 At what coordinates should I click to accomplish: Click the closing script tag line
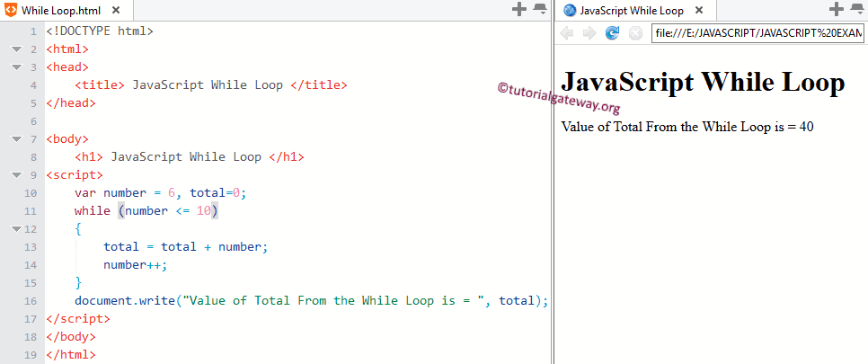point(78,318)
